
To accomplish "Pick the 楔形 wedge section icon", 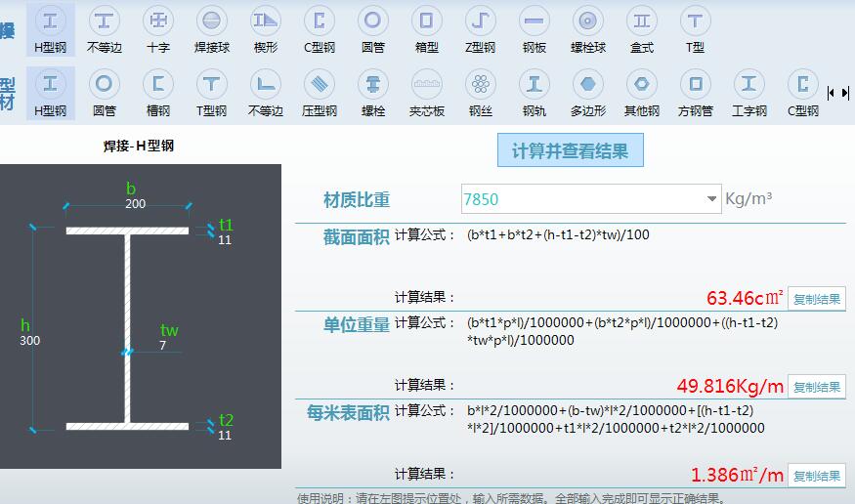I will 266,29.
